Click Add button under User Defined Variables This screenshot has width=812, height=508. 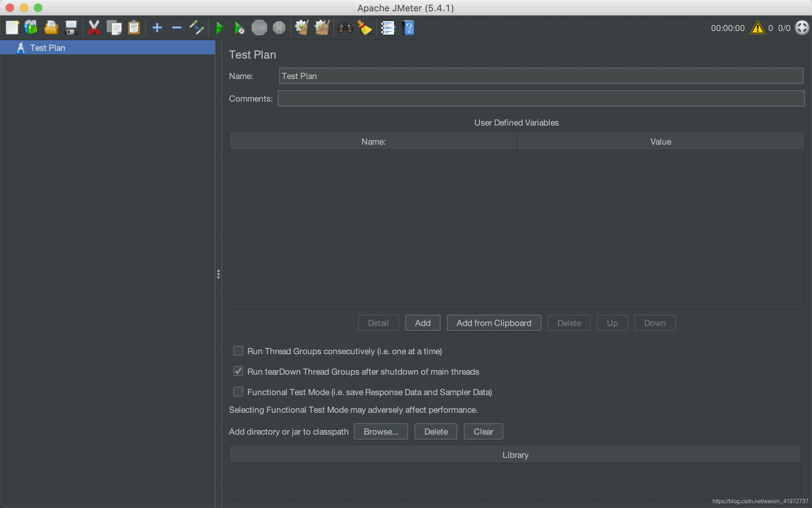coord(423,323)
